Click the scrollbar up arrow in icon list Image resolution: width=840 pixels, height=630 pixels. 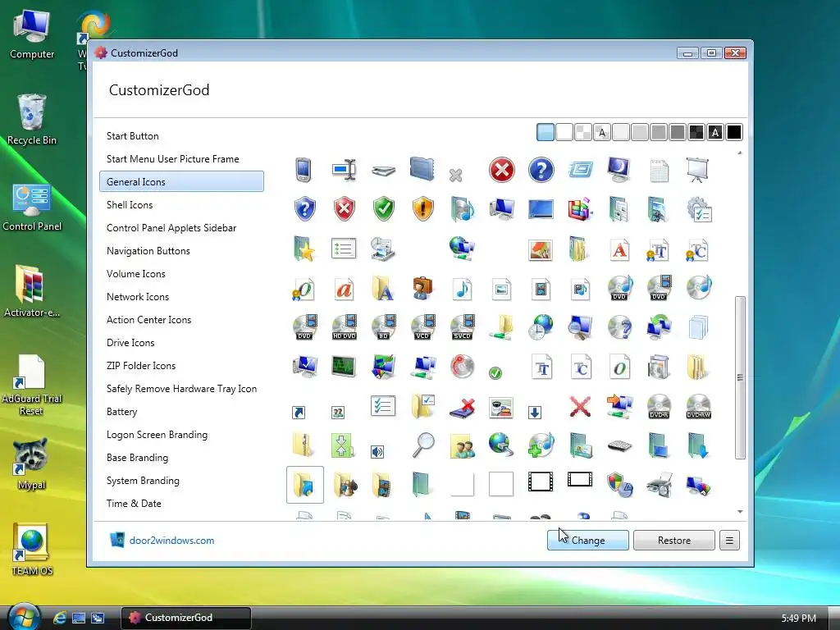740,153
